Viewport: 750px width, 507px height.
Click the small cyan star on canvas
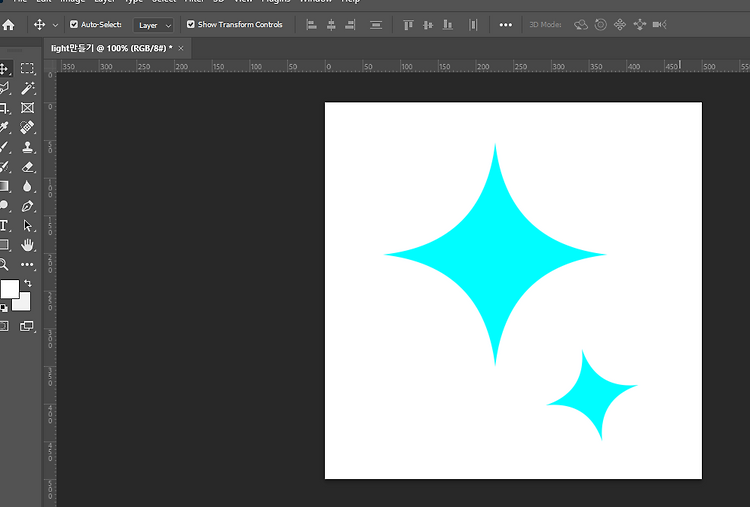click(592, 395)
